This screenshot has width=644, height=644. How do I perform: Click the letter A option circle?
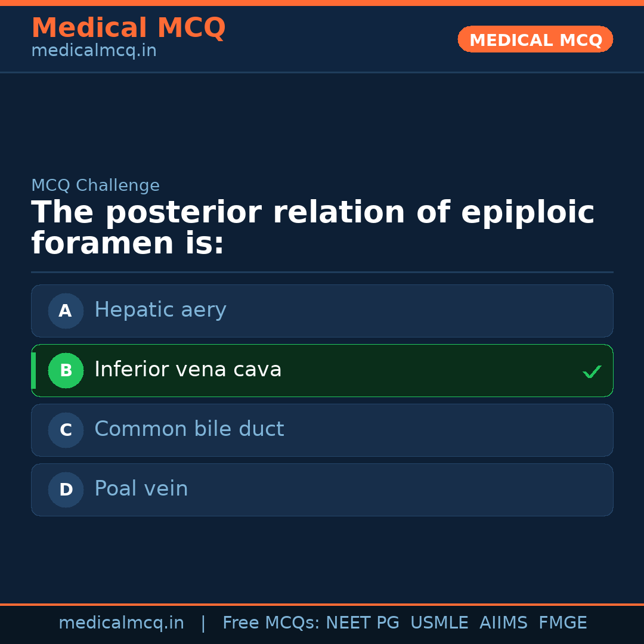click(x=66, y=311)
